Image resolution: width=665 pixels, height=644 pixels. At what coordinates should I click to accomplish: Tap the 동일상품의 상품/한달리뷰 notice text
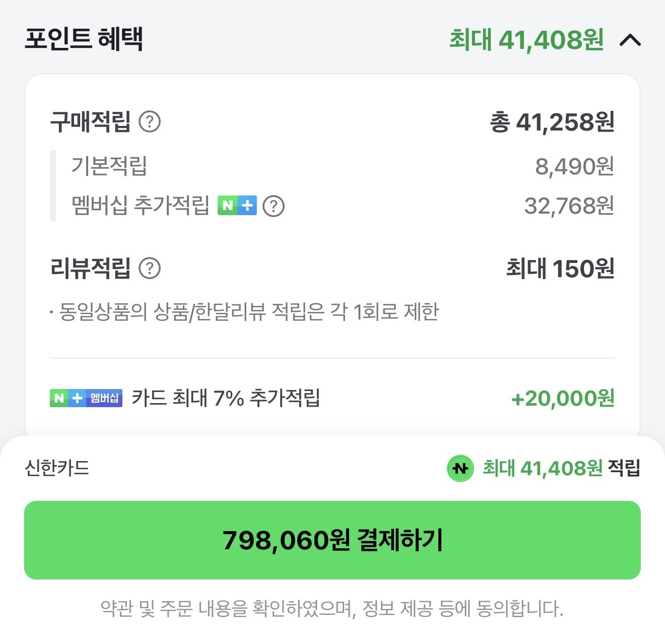point(244,312)
